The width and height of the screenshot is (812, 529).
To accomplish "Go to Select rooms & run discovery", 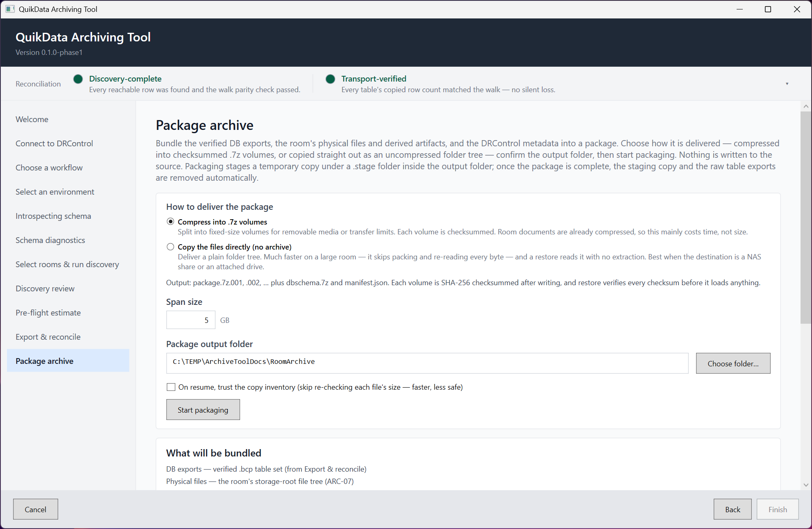I will pos(68,264).
